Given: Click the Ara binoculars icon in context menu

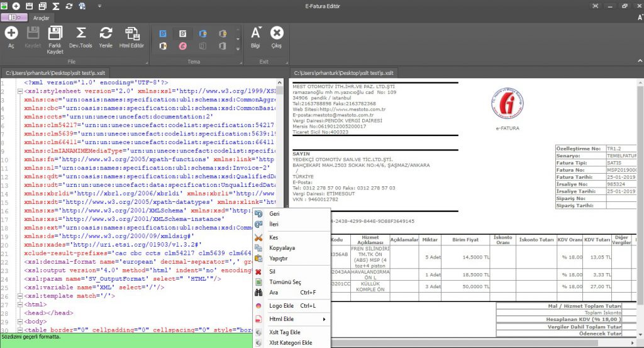Looking at the screenshot, I should click(x=258, y=293).
